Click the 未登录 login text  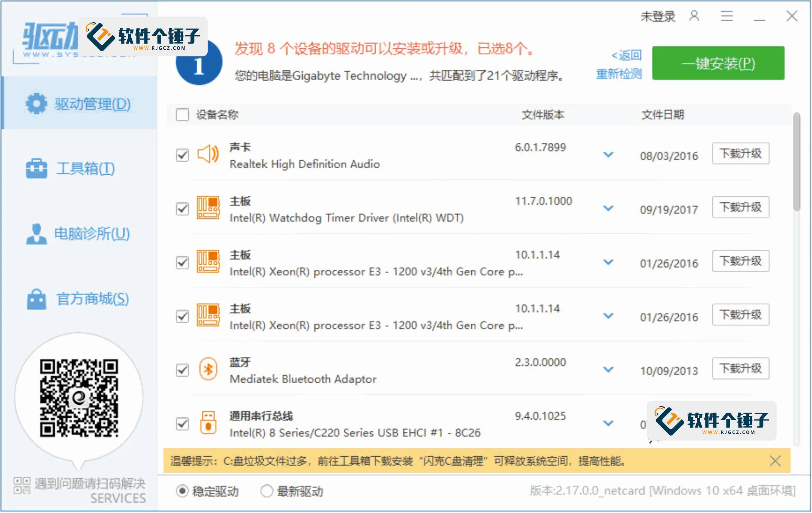658,17
